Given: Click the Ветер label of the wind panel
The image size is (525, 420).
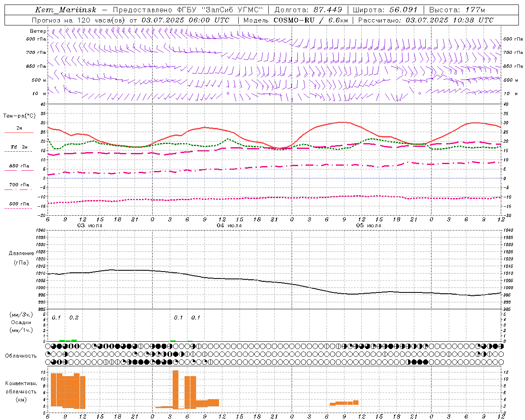Looking at the screenshot, I should click(38, 31).
